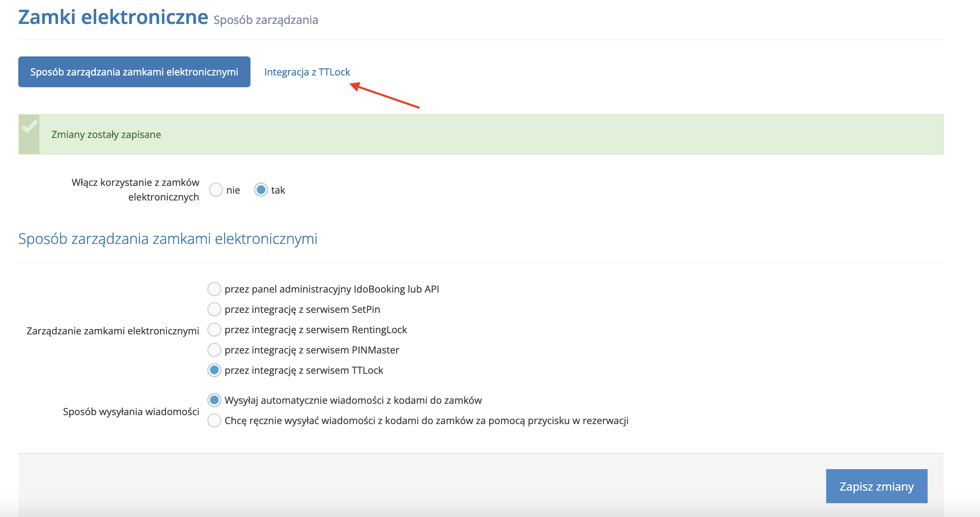Click the grey 'Sposób zarządzania' subtitle text
This screenshot has width=980, height=517.
[266, 20]
